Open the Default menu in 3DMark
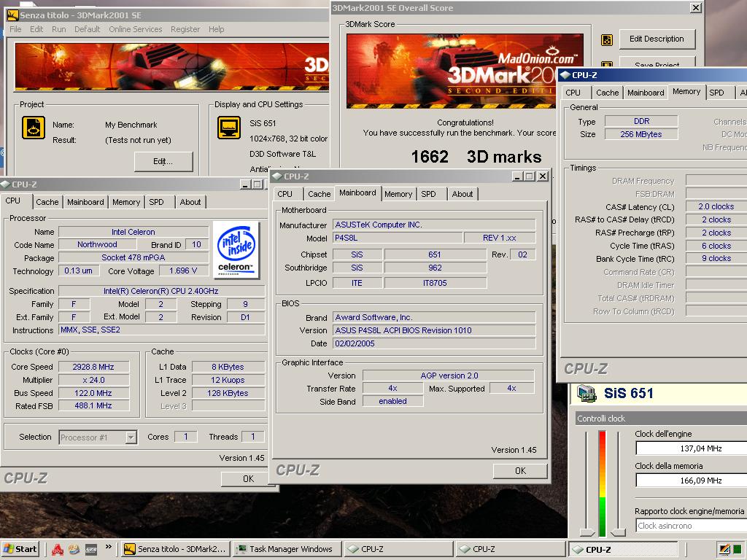 [88, 29]
